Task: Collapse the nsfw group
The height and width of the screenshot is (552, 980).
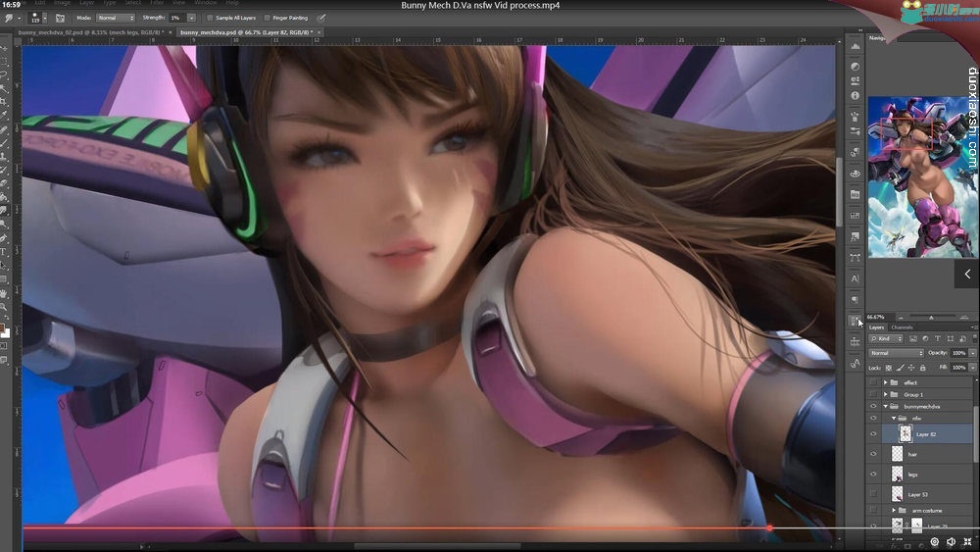Action: (x=894, y=419)
